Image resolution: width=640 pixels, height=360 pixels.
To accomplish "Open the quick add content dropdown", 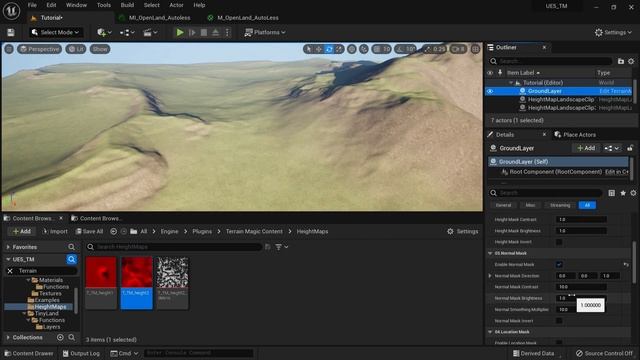I will point(104,32).
